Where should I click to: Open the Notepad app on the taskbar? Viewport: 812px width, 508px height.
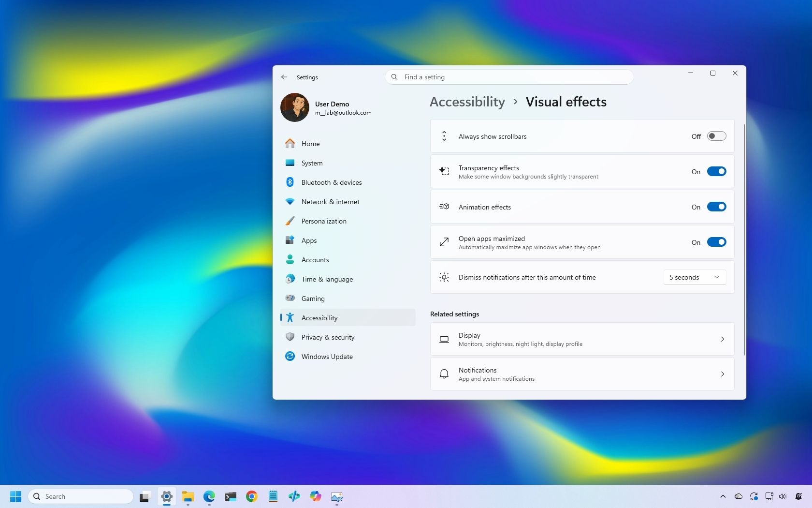pos(273,496)
